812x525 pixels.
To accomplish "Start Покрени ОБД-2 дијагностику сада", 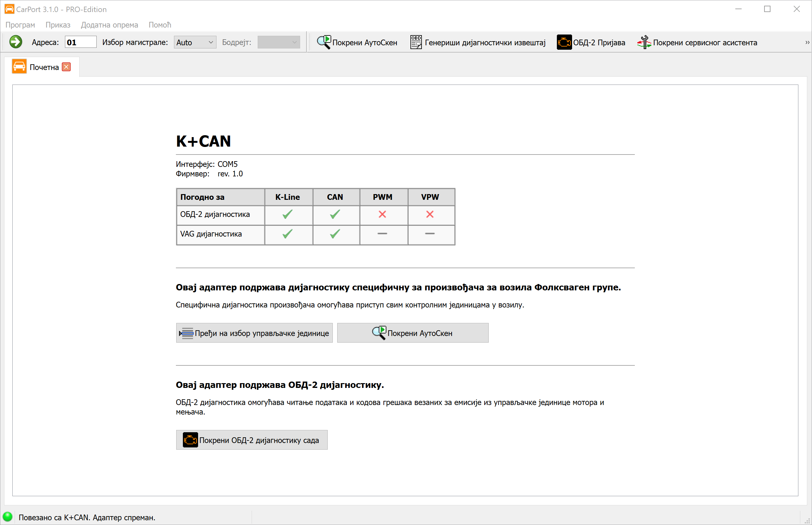I will tap(252, 440).
